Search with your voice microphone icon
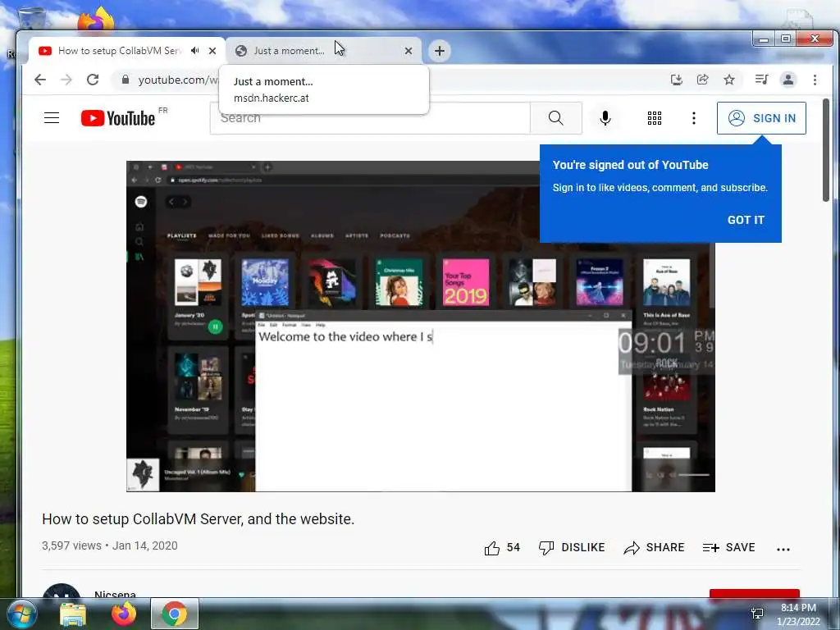Image resolution: width=840 pixels, height=630 pixels. [x=605, y=118]
